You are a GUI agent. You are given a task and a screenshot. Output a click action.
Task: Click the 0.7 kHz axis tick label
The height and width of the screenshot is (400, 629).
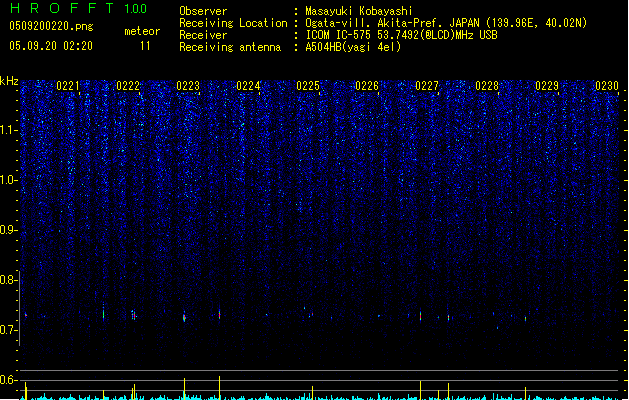pos(8,330)
